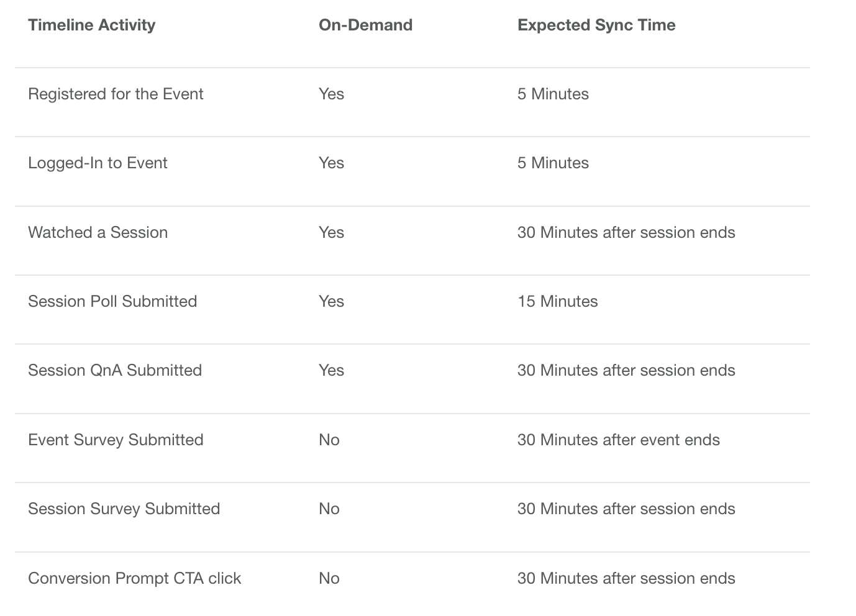Click the Registered for the Event row label
The height and width of the screenshot is (616, 856).
116,94
